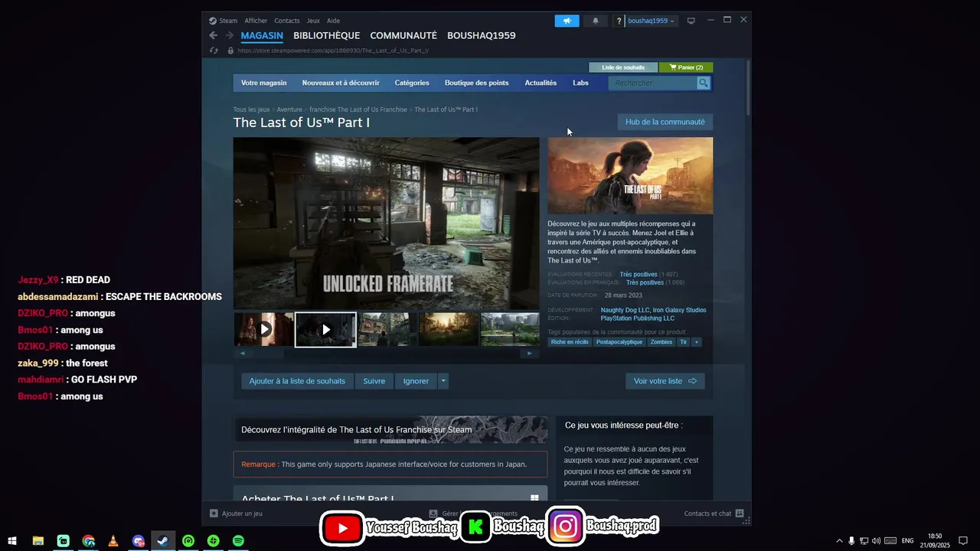Open Boutique des points
The width and height of the screenshot is (980, 551).
point(476,83)
